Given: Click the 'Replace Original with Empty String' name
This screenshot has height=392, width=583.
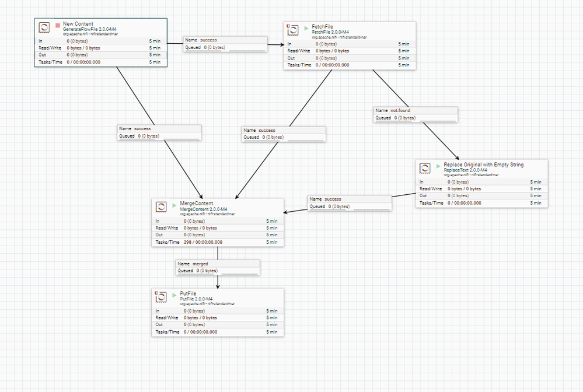Looking at the screenshot, I should [x=484, y=164].
